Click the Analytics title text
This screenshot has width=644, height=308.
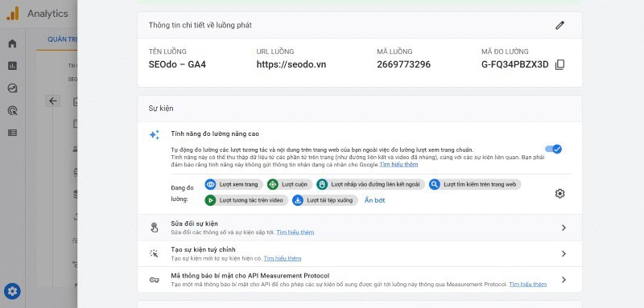click(x=47, y=14)
